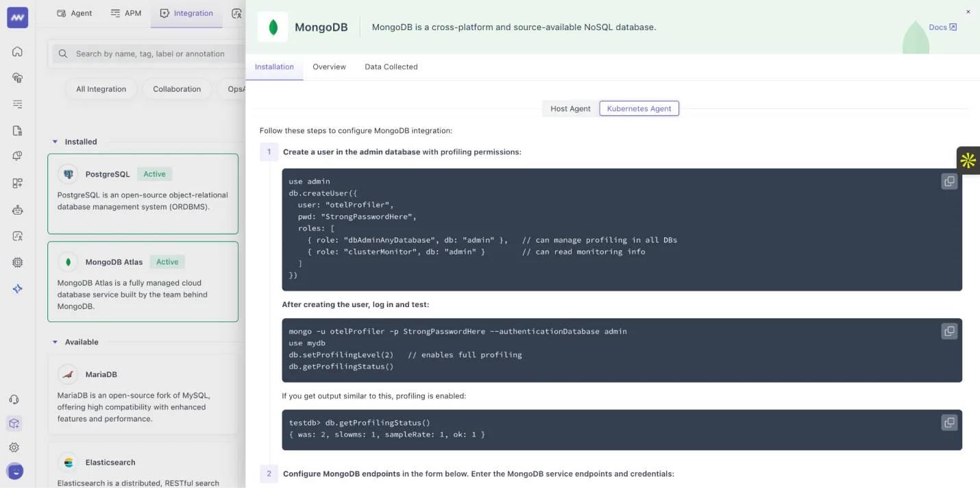
Task: Open the document report icon in the sidebar
Action: (x=17, y=130)
